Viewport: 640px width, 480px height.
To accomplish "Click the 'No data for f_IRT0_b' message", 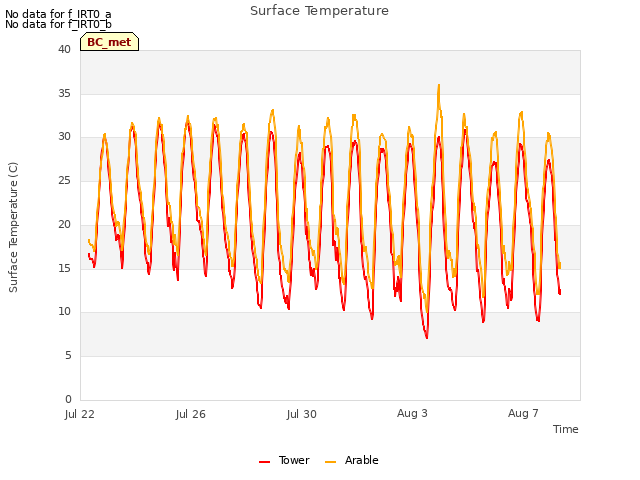I will 58,24.
